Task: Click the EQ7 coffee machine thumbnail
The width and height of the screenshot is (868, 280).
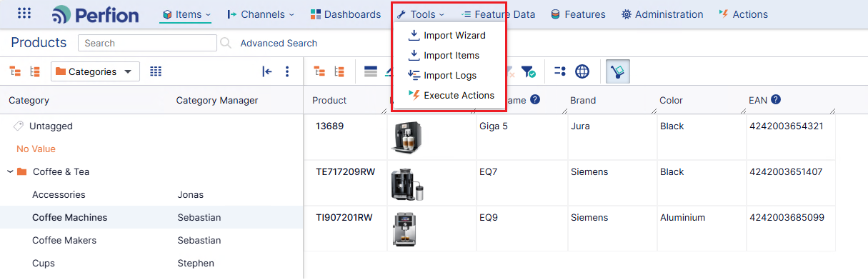Action: (407, 183)
